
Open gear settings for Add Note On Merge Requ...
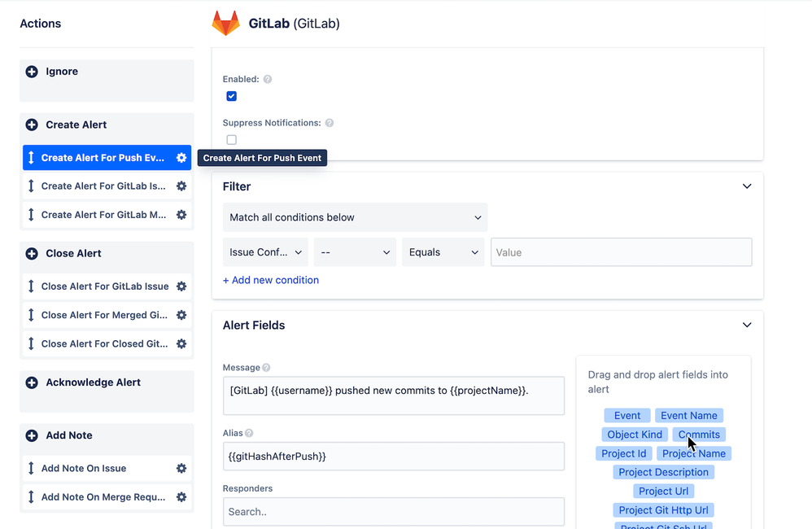tap(181, 497)
